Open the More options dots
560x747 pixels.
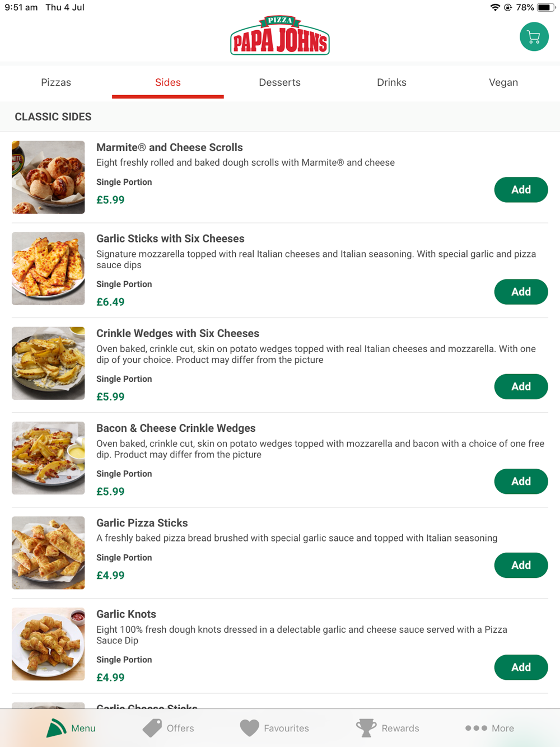476,728
